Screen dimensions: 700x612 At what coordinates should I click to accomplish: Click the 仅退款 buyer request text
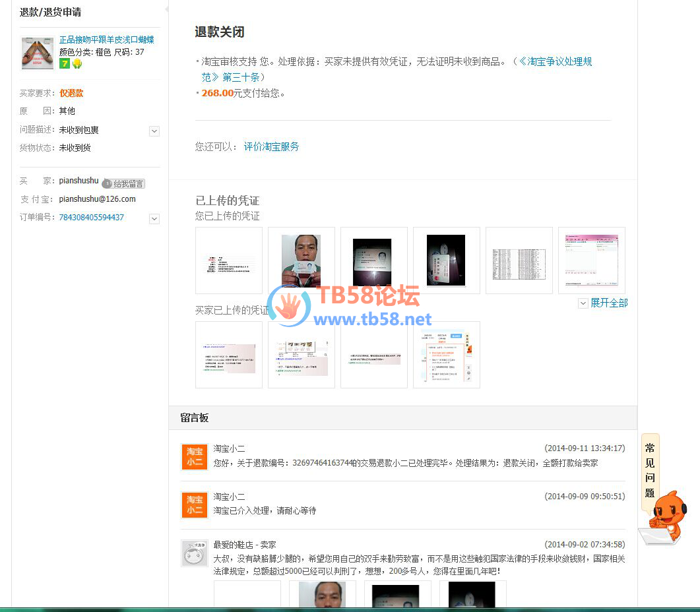tap(71, 93)
